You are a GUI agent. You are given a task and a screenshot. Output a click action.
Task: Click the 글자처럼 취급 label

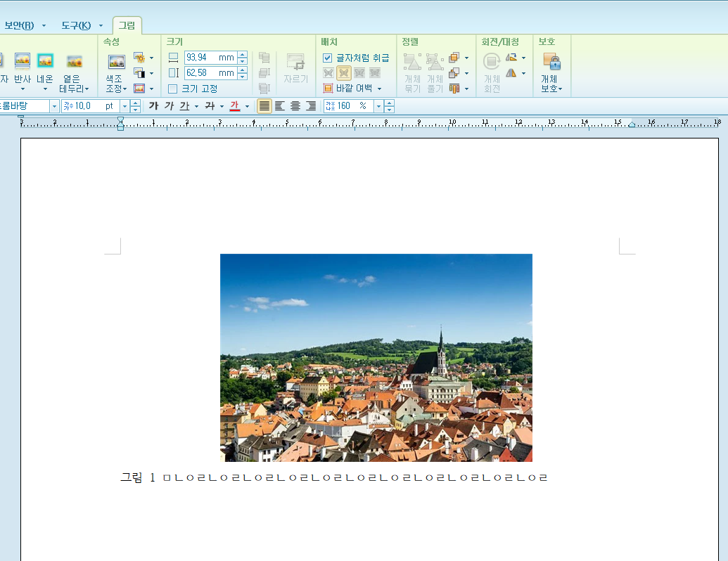pos(363,58)
